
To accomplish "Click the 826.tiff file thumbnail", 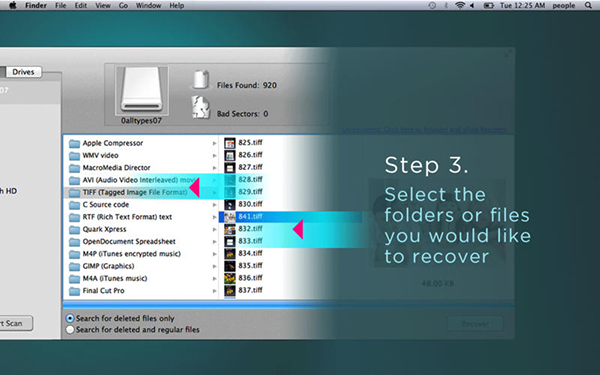I will (230, 155).
